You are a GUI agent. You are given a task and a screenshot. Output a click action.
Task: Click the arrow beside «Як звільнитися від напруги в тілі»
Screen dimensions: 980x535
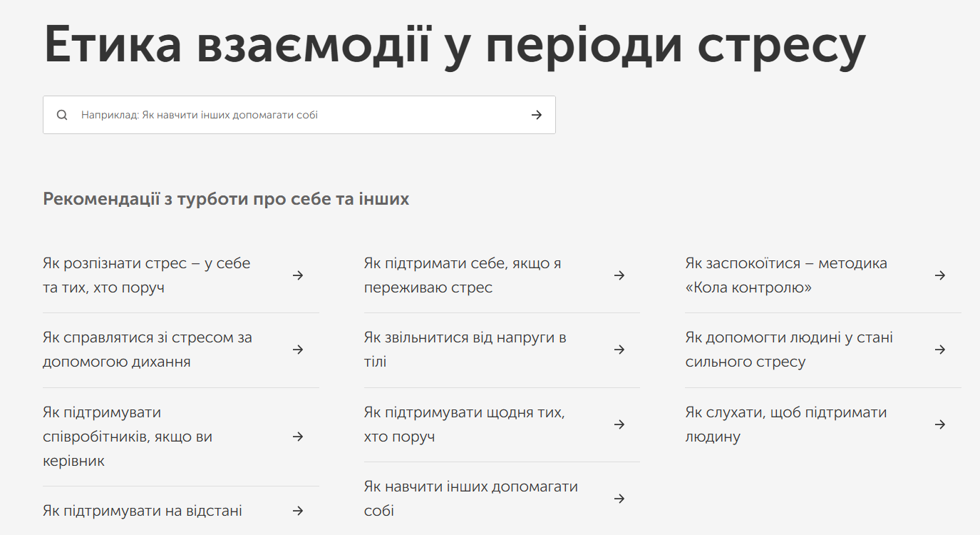tap(619, 350)
